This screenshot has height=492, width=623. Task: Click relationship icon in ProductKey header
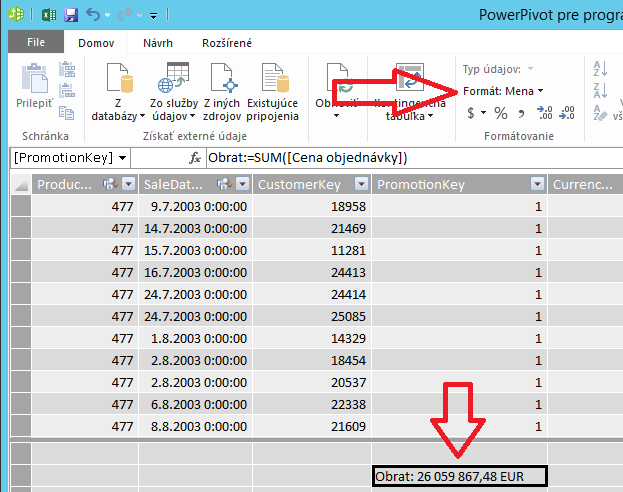[x=110, y=184]
